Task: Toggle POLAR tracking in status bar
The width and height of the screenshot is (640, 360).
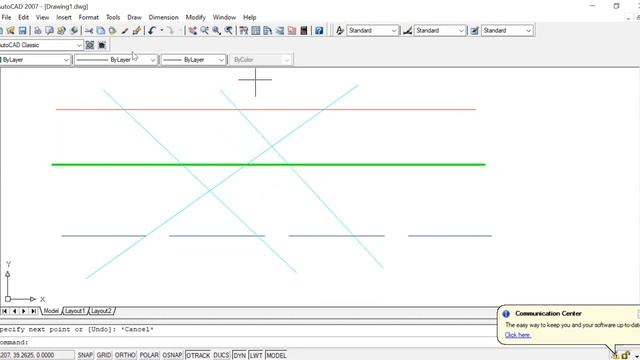Action: tap(149, 356)
